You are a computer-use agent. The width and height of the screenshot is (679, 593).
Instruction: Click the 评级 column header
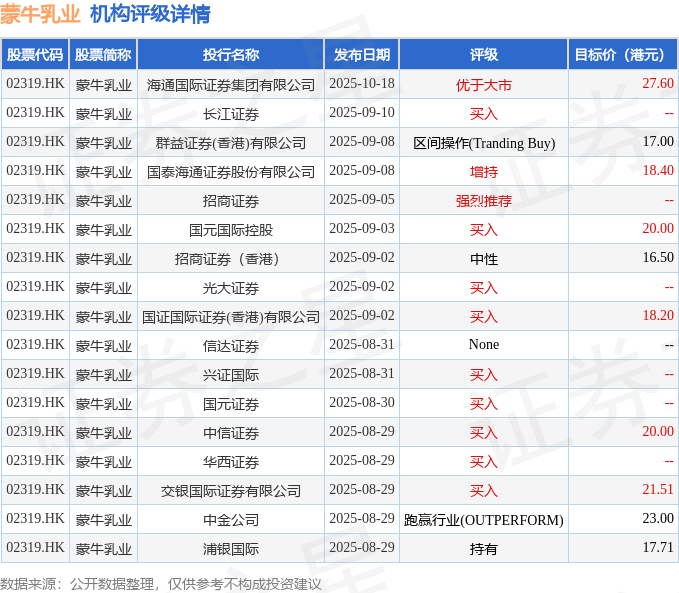[x=484, y=55]
